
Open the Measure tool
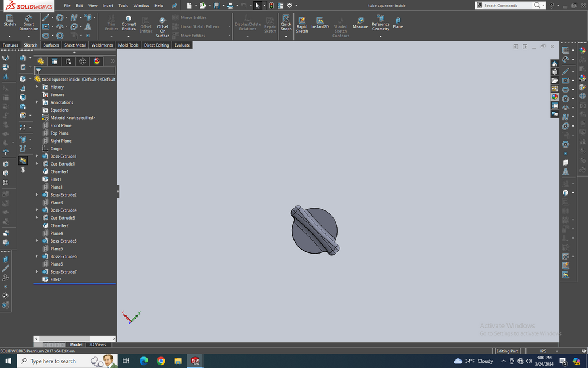point(361,23)
